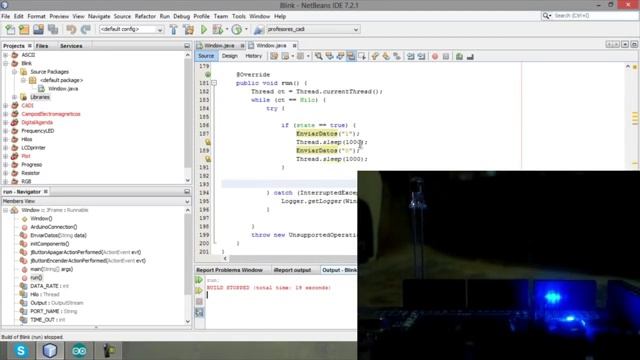Click the New Project toolbar icon
Viewport: 640px width, 360px height.
click(x=24, y=29)
